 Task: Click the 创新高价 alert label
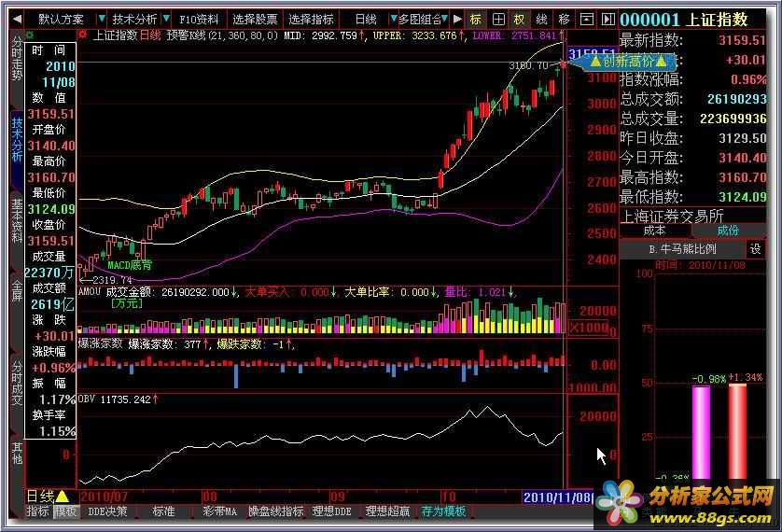point(628,62)
